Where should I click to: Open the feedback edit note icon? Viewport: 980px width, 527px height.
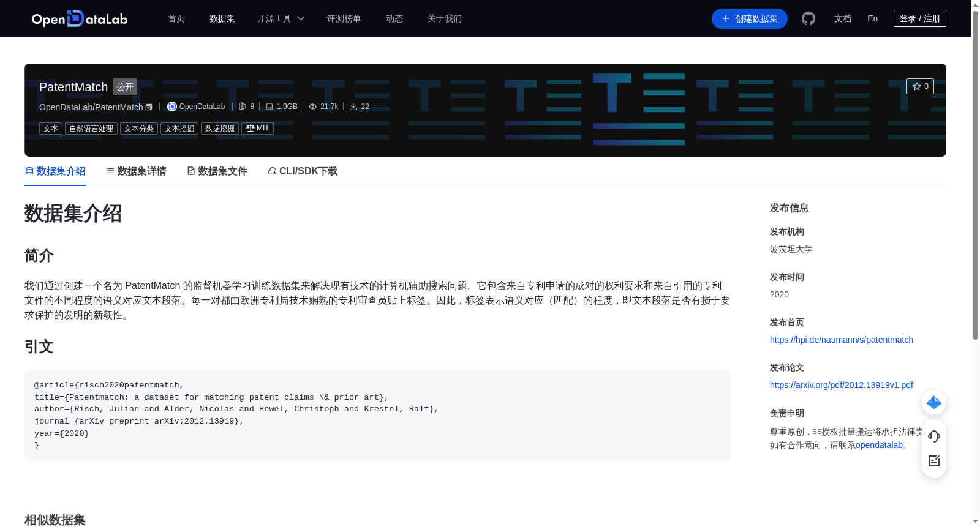tap(934, 461)
